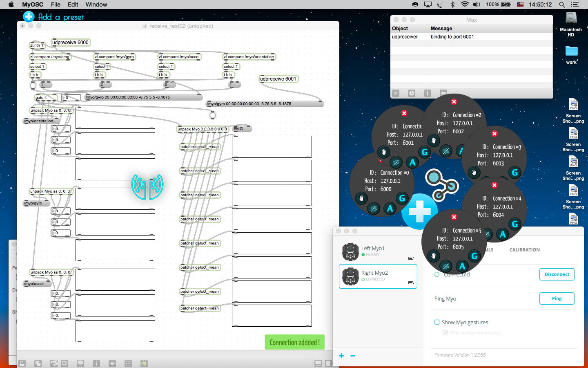Click the info icon in the Max window

(427, 93)
